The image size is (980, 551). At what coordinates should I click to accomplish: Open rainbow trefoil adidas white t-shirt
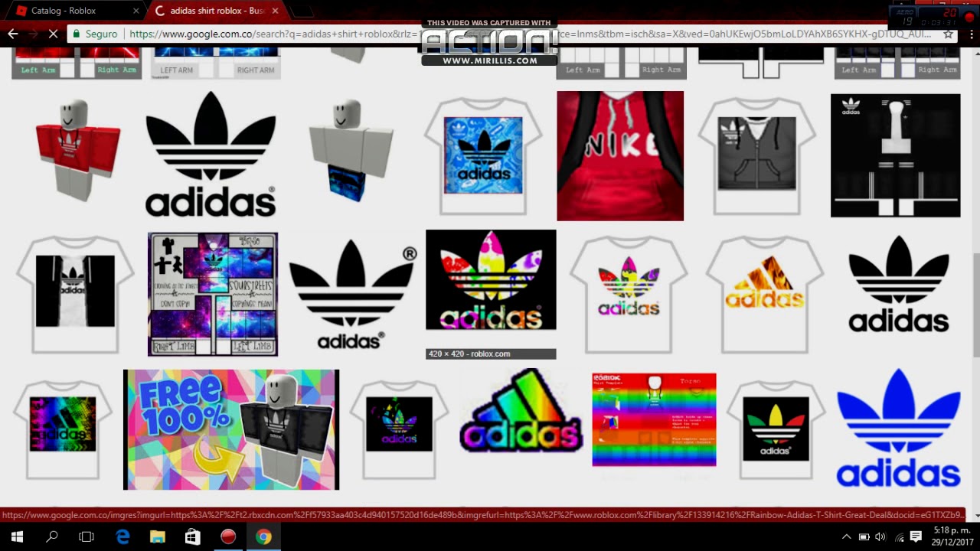pyautogui.click(x=629, y=295)
